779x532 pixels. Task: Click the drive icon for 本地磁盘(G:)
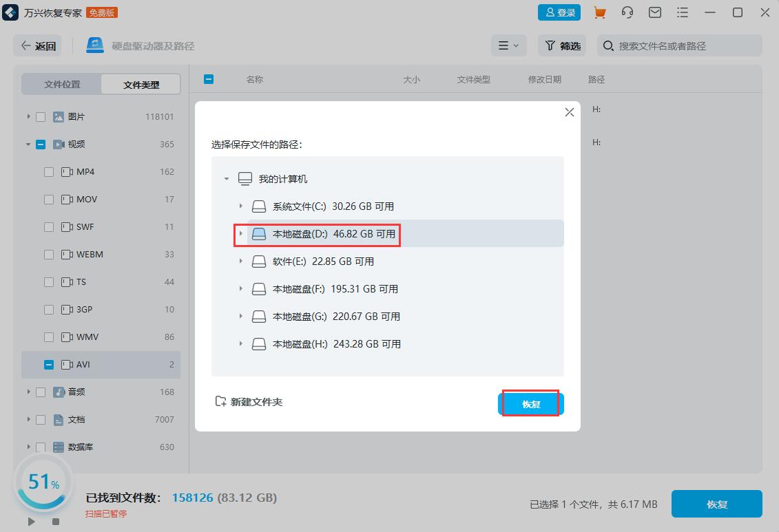tap(259, 317)
